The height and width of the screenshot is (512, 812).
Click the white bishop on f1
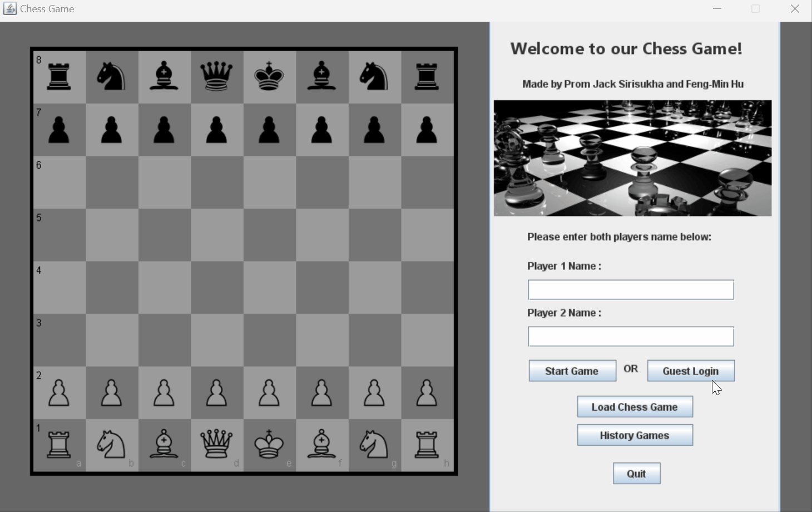pyautogui.click(x=321, y=444)
